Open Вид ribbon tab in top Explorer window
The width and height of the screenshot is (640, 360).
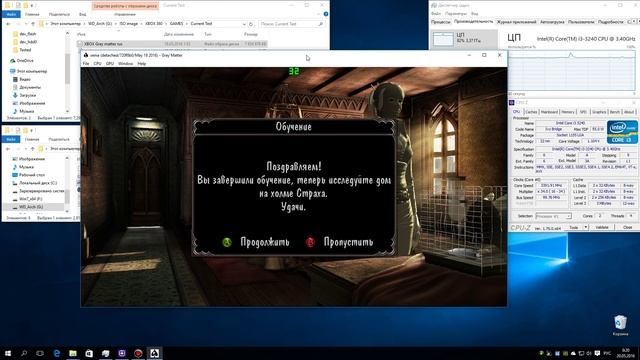coord(82,14)
